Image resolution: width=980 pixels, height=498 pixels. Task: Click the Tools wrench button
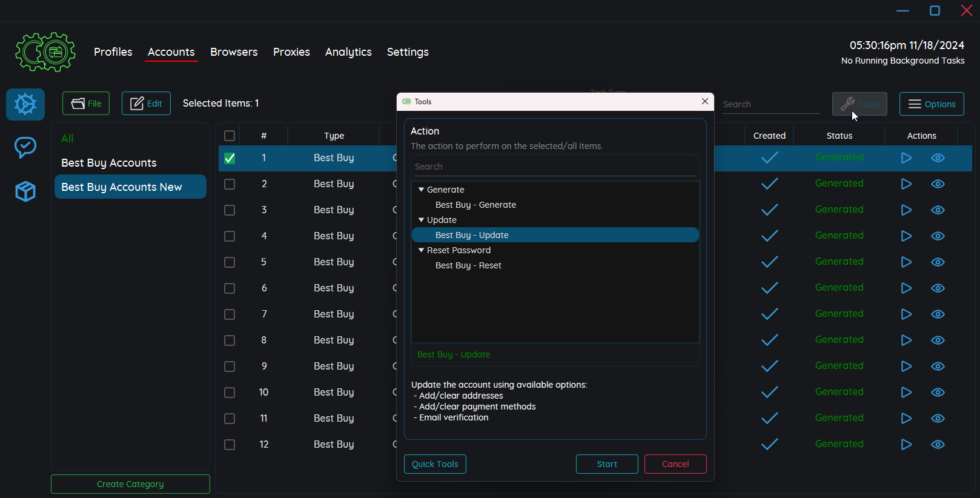(x=859, y=104)
